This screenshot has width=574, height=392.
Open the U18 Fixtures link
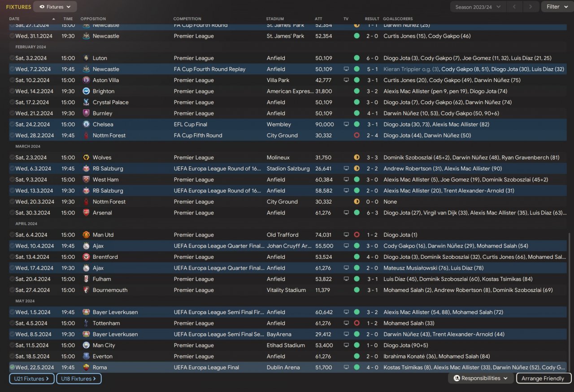pyautogui.click(x=79, y=379)
